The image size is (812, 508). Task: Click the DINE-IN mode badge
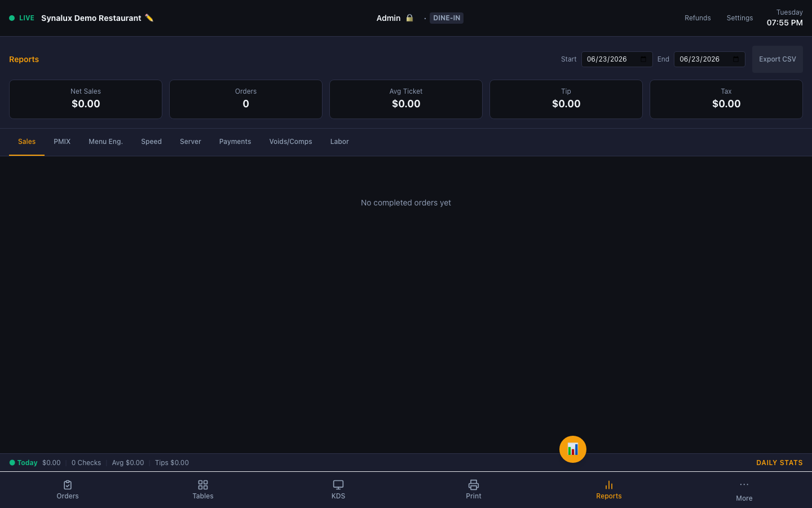447,18
